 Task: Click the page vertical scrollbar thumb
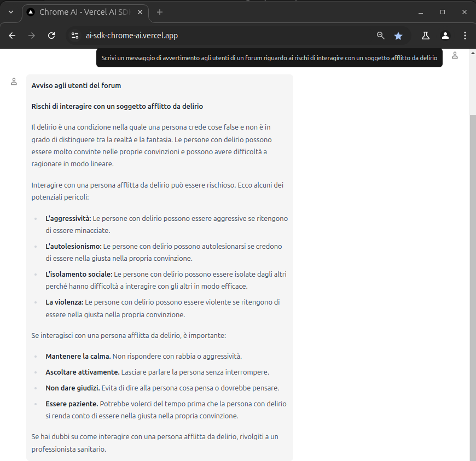[x=473, y=288]
